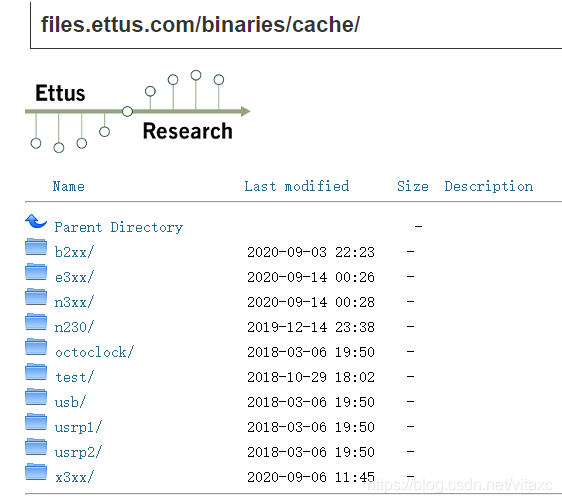Click the folder icon beside usrp1/
Viewport: 562px width, 503px height.
(36, 422)
